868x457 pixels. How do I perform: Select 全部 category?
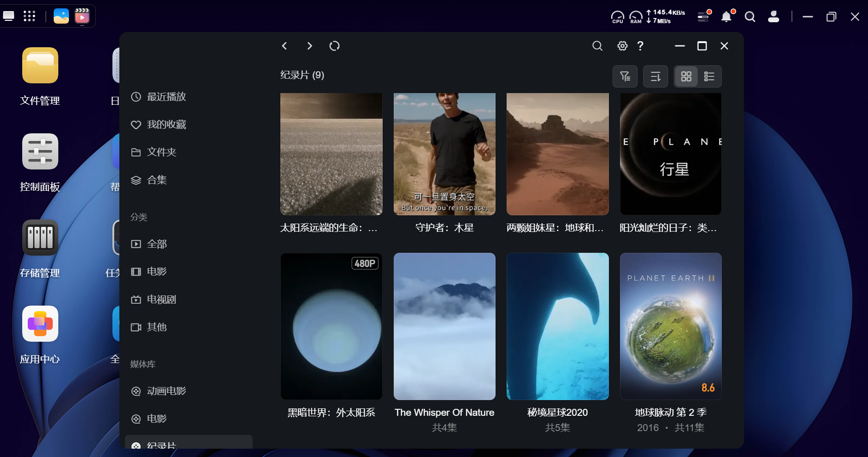(188, 244)
